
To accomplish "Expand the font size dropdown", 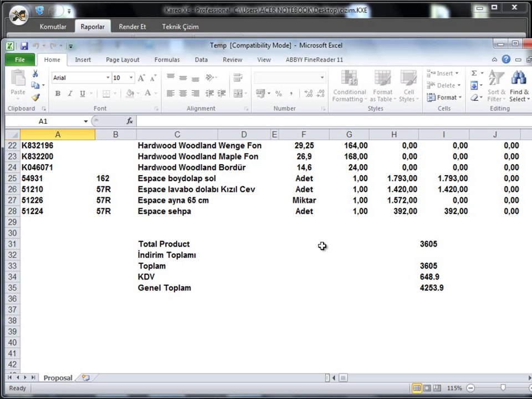I will [x=131, y=78].
